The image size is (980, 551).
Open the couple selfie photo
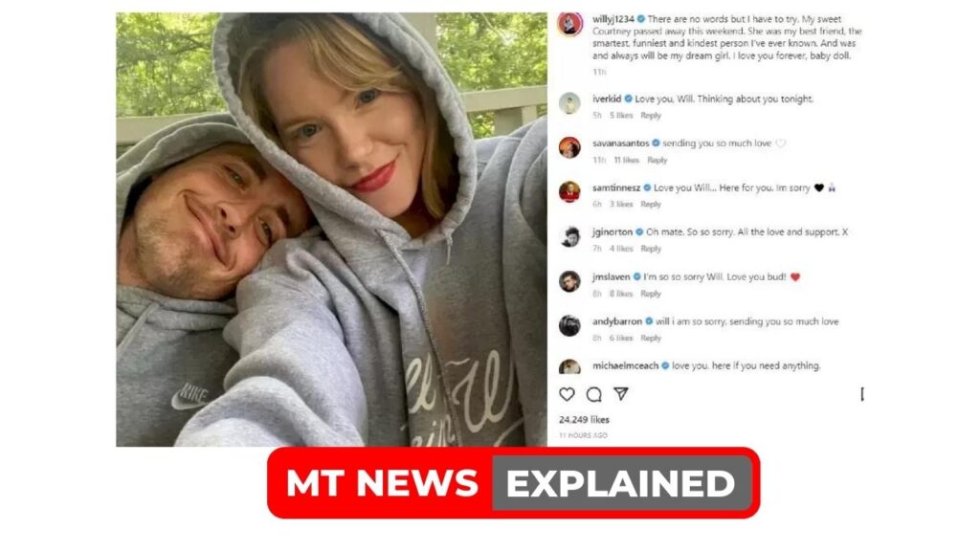coord(331,230)
